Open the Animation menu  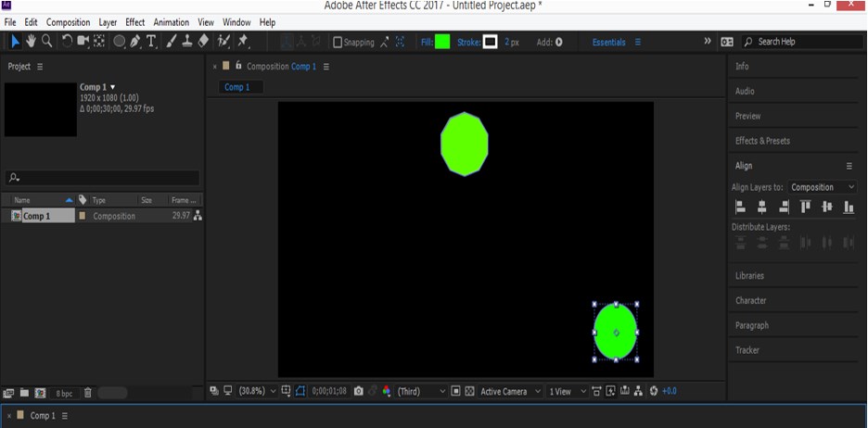click(171, 22)
